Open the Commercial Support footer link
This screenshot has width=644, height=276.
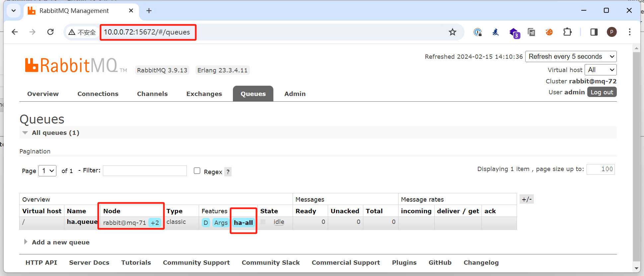pos(346,262)
